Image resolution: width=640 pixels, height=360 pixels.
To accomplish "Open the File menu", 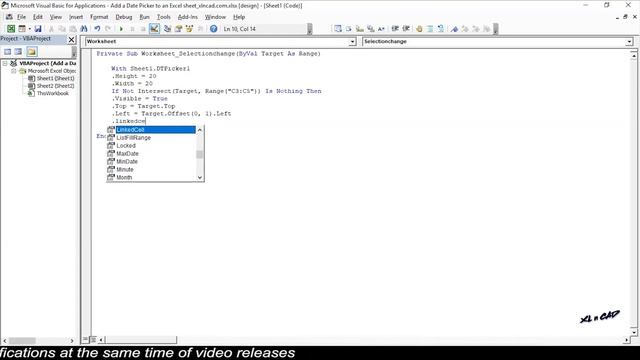I will [x=21, y=17].
